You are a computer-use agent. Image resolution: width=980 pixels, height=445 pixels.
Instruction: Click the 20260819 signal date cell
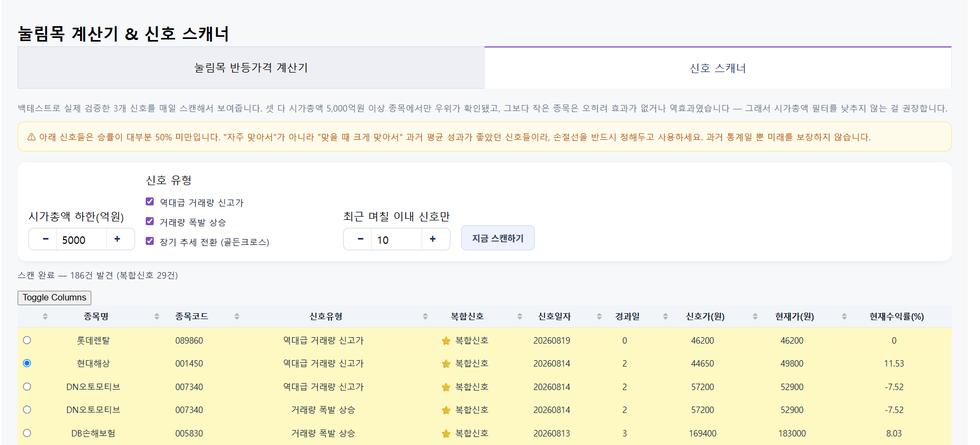552,340
